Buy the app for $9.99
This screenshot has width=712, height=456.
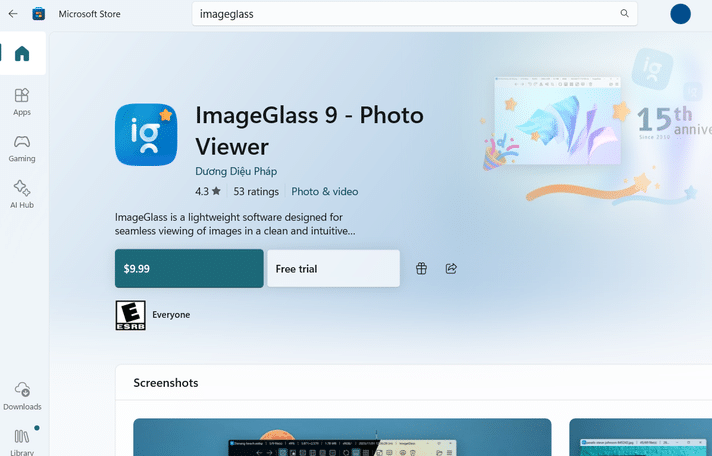tap(189, 268)
